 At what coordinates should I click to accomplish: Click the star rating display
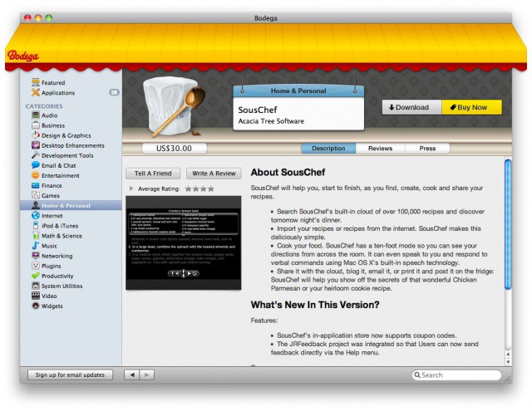[x=199, y=188]
